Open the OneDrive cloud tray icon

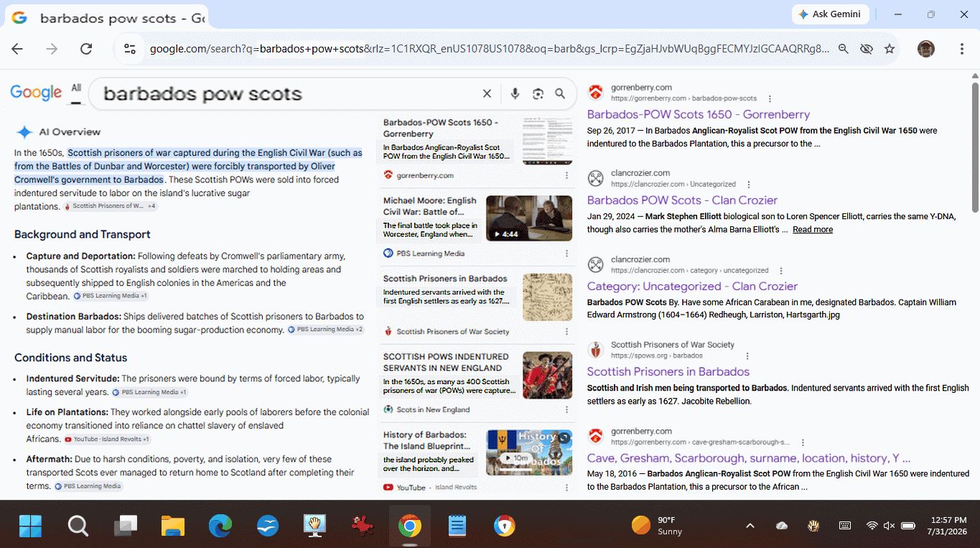pos(782,526)
